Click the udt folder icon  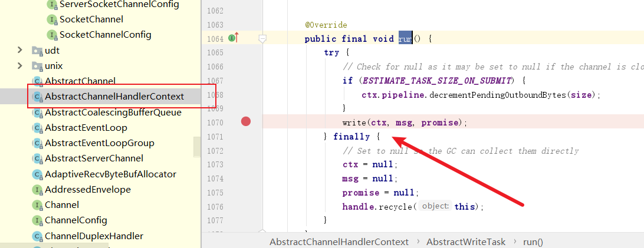click(x=37, y=51)
